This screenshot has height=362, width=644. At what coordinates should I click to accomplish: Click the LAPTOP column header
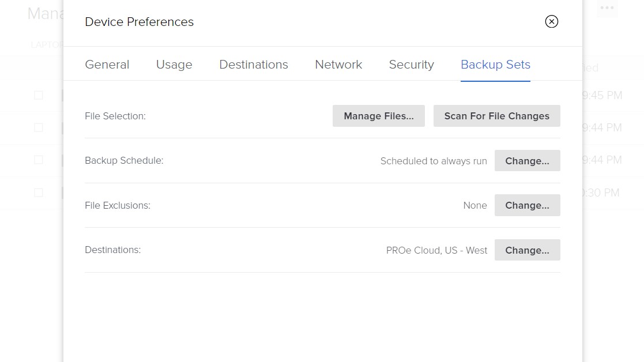pos(46,44)
